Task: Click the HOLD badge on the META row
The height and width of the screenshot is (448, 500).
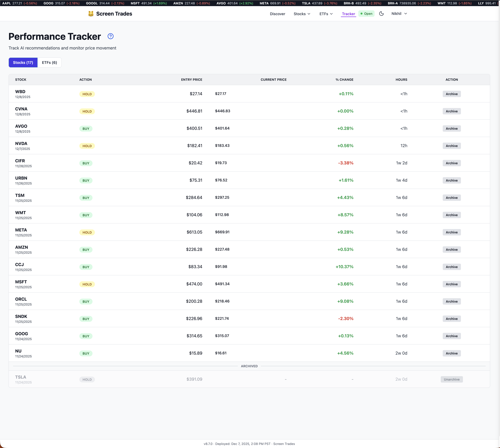Action: 87,232
